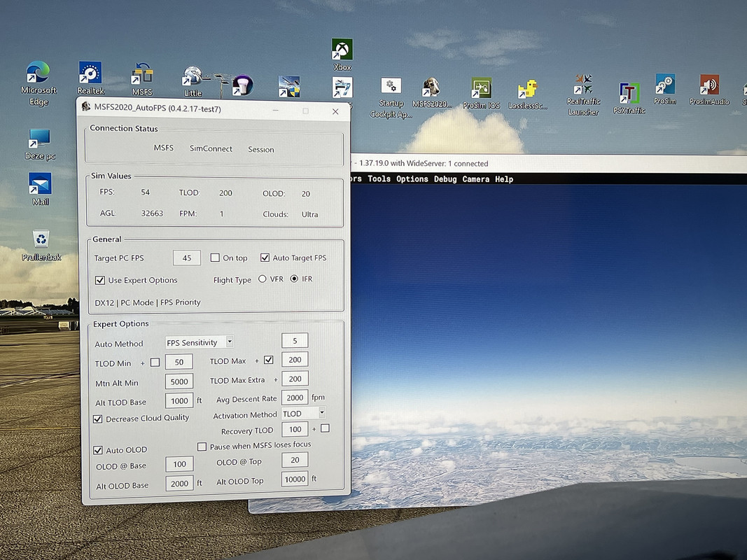Click the Session connection status label
The width and height of the screenshot is (747, 560).
click(261, 150)
